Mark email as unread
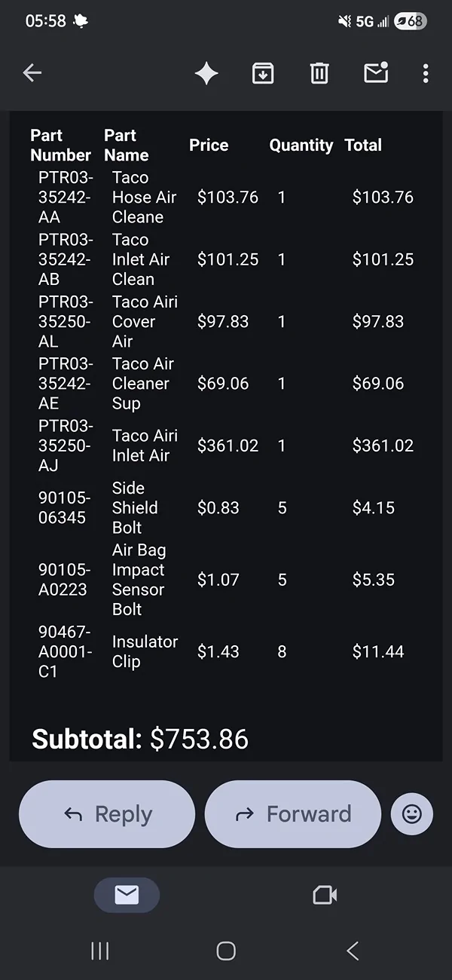This screenshot has height=980, width=452. point(375,72)
